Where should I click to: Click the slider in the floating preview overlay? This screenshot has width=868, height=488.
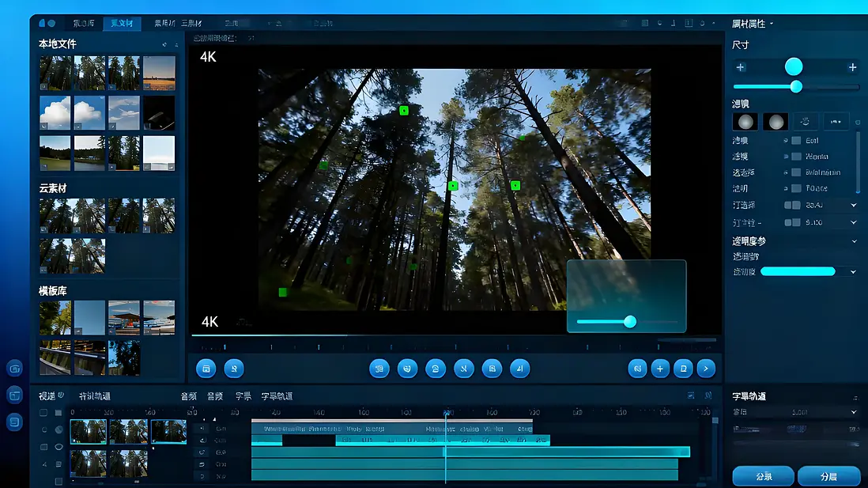pos(630,321)
